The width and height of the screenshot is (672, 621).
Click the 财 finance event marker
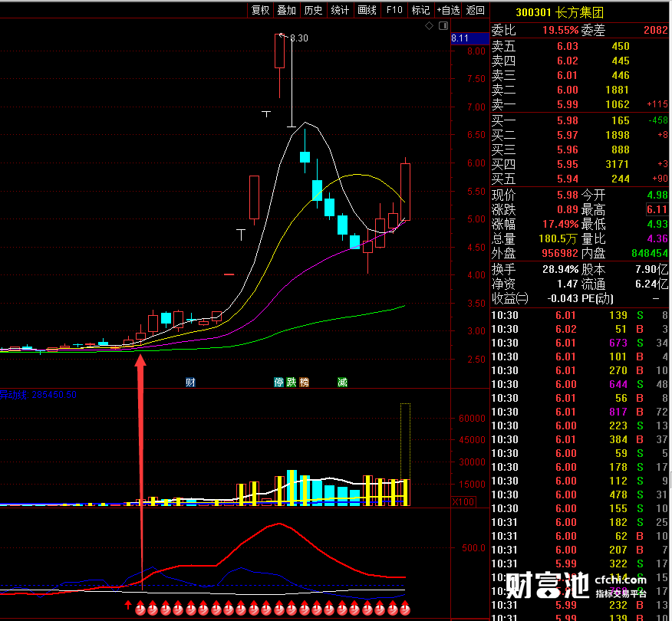[x=190, y=382]
